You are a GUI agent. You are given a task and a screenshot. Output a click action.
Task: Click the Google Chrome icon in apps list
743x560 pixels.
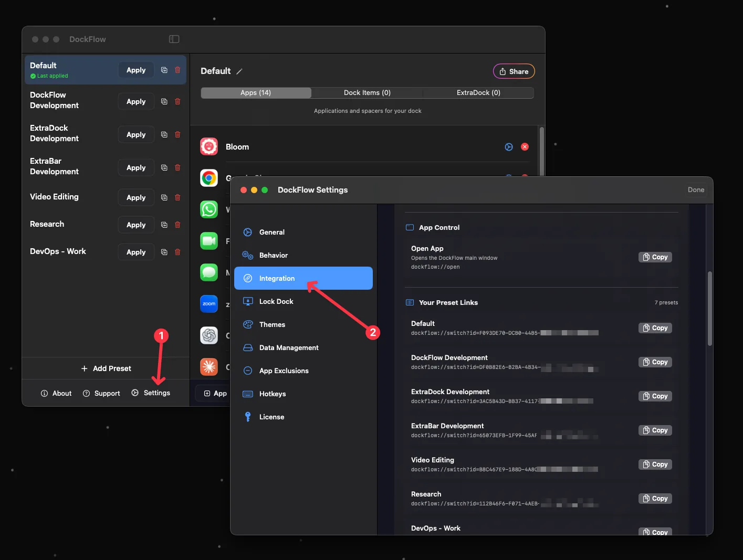pyautogui.click(x=209, y=178)
